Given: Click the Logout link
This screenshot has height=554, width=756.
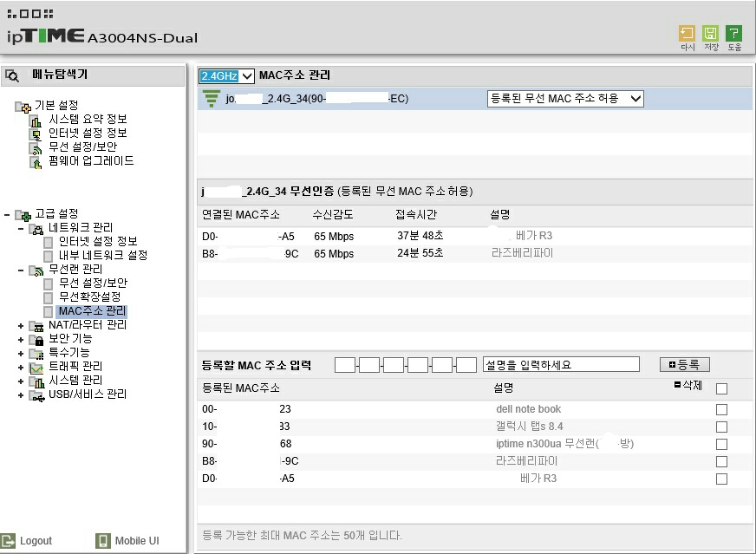Looking at the screenshot, I should point(36,541).
